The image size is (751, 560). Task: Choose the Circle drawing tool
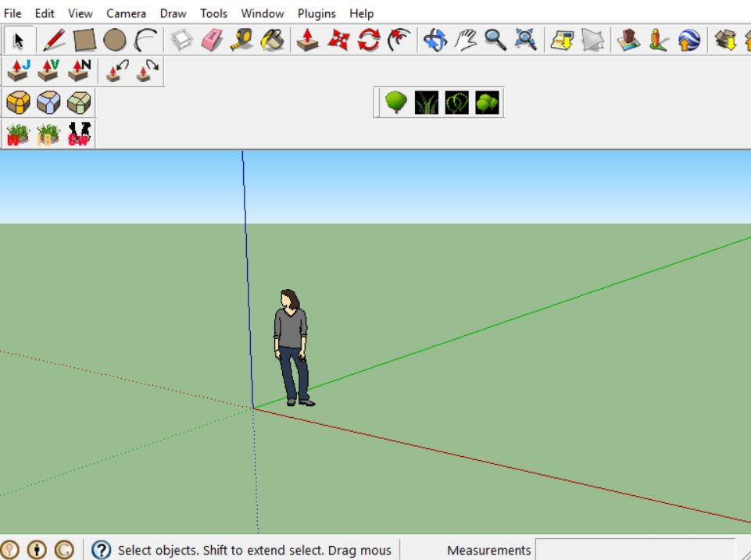114,41
